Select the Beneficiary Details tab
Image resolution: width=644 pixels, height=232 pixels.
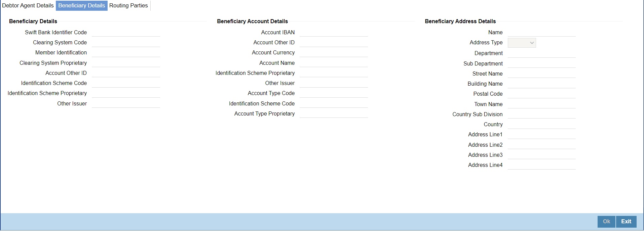point(82,6)
